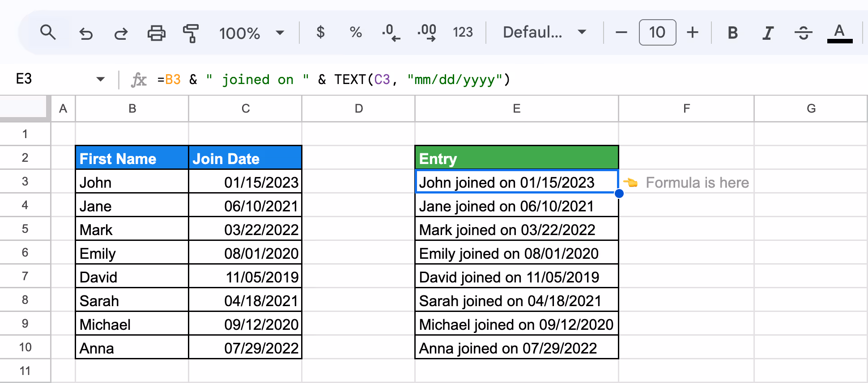The width and height of the screenshot is (868, 383).
Task: Select date cell 01/15/2023
Action: 245,181
